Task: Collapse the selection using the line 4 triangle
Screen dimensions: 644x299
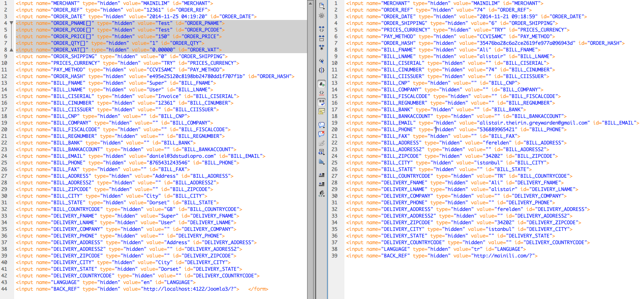Action: pyautogui.click(x=11, y=23)
